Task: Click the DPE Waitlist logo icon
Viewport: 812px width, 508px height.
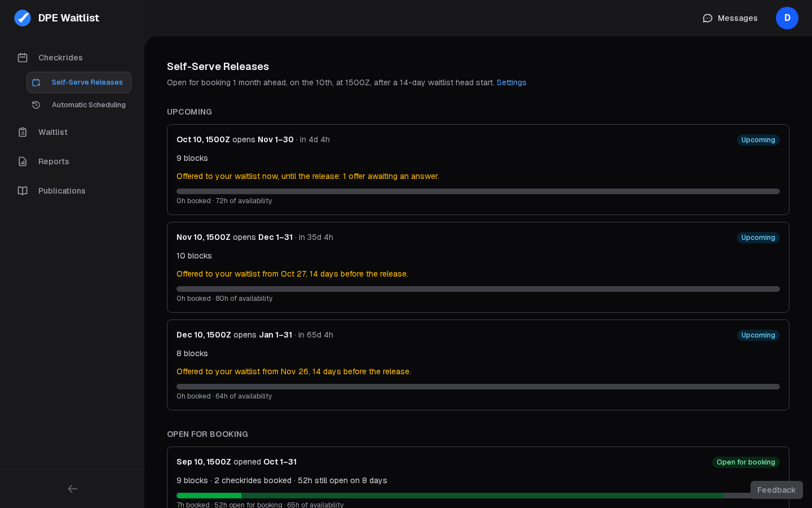Action: coord(23,18)
